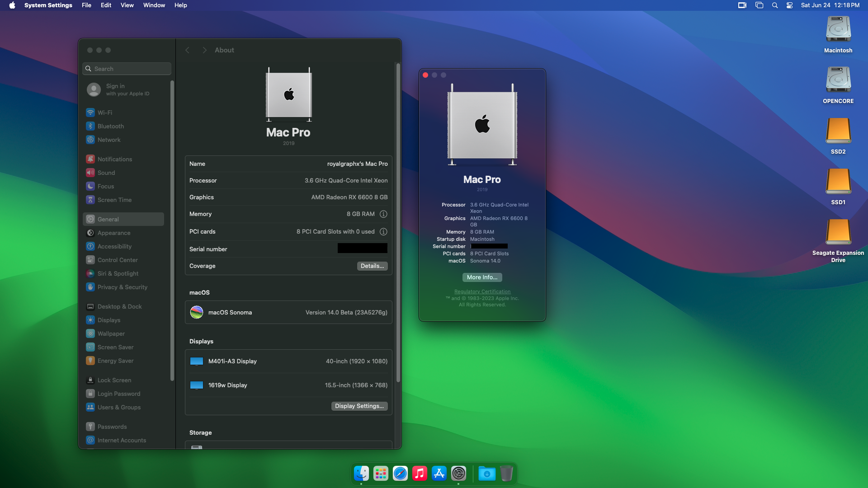Select OPENCORE drive on desktop
This screenshot has height=488, width=868.
tap(838, 85)
